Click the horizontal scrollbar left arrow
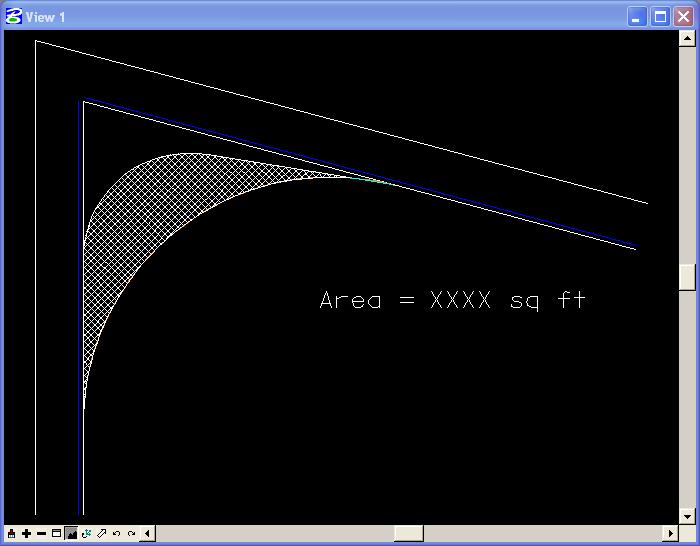Screen dimensions: 700x546 coord(148,533)
